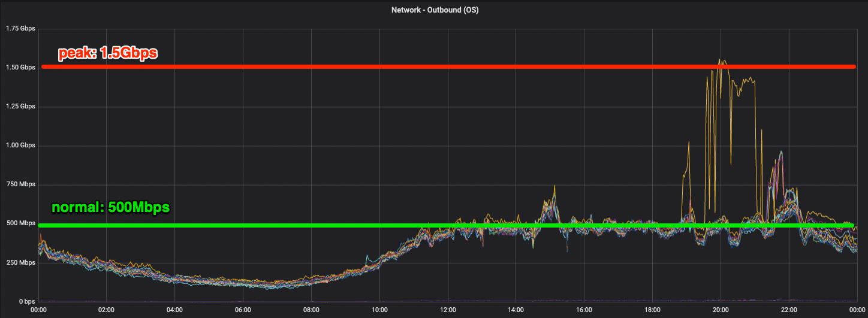Click the red peak: 1.5Gbps annotation text
The height and width of the screenshot is (318, 868).
point(108,53)
